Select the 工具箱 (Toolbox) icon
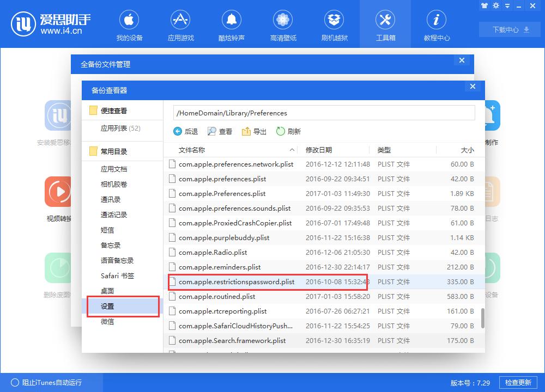 tap(385, 24)
